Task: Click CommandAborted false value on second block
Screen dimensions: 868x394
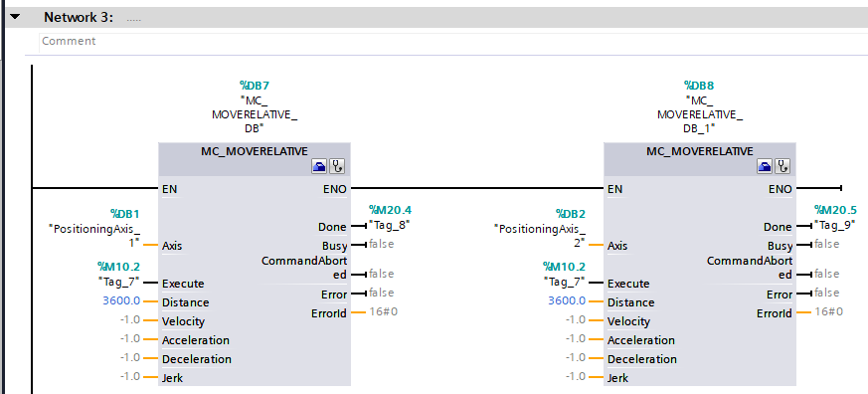Action: [827, 274]
